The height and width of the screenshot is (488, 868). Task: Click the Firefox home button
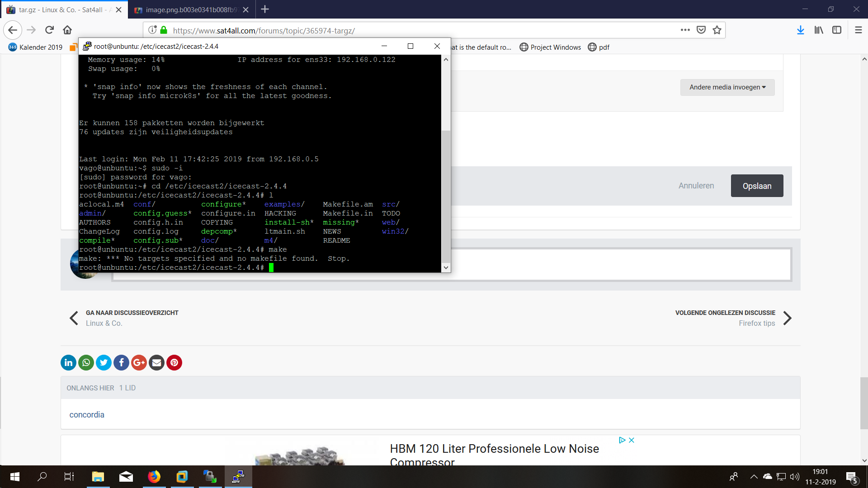pyautogui.click(x=67, y=30)
